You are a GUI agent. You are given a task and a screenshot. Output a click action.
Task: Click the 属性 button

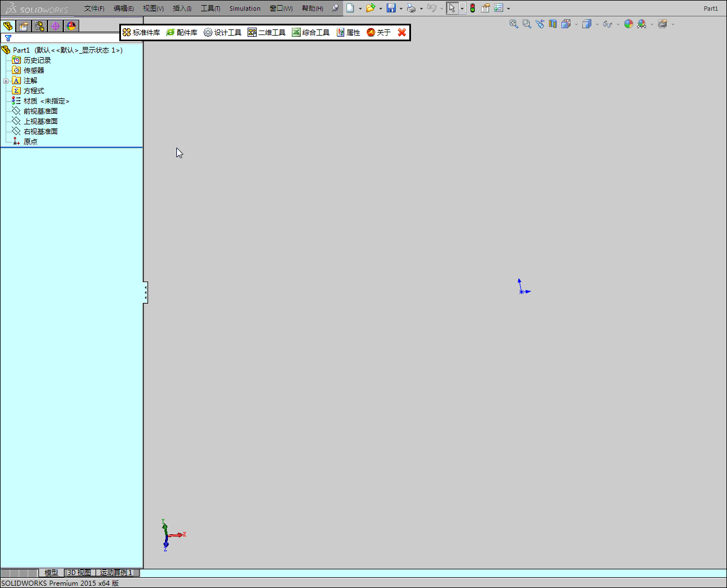[x=348, y=32]
